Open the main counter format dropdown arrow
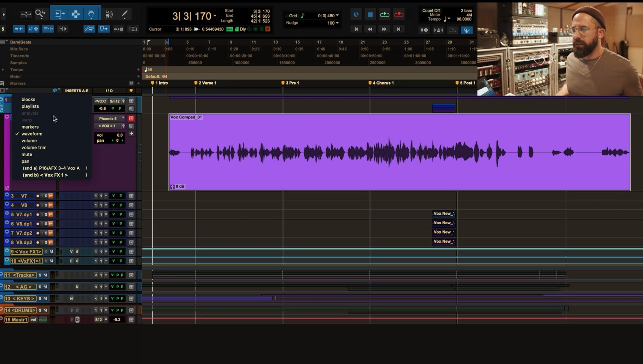This screenshot has height=364, width=643. point(215,16)
